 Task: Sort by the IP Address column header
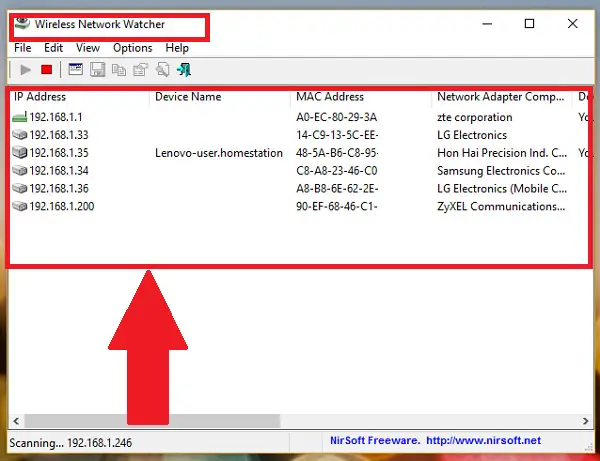tap(79, 96)
